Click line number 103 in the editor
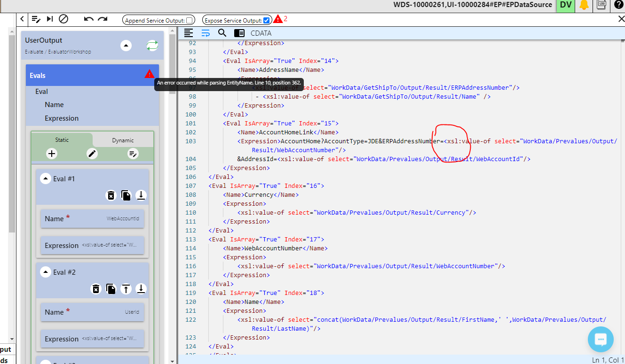 190,141
